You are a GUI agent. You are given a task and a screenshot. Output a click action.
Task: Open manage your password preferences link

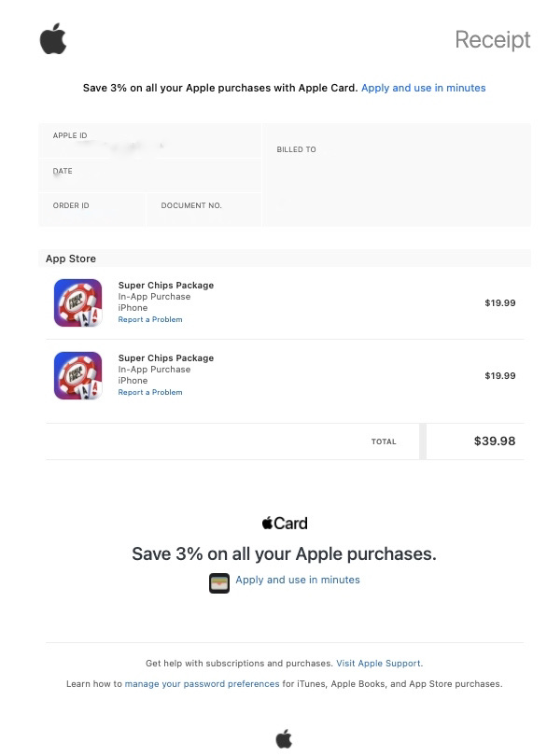(x=203, y=684)
